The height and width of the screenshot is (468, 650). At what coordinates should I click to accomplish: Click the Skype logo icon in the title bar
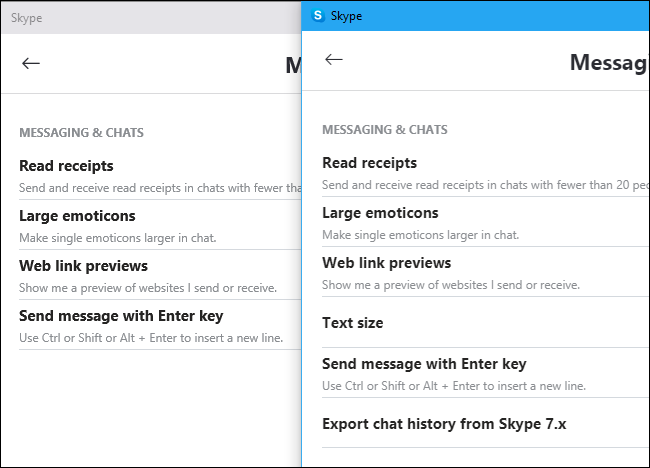coord(318,16)
